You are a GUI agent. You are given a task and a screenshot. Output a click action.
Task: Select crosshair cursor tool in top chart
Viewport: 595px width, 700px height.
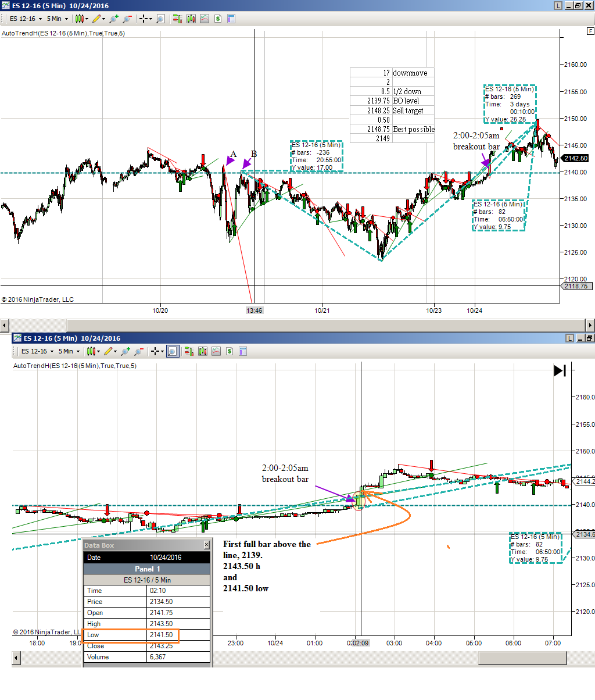click(143, 19)
